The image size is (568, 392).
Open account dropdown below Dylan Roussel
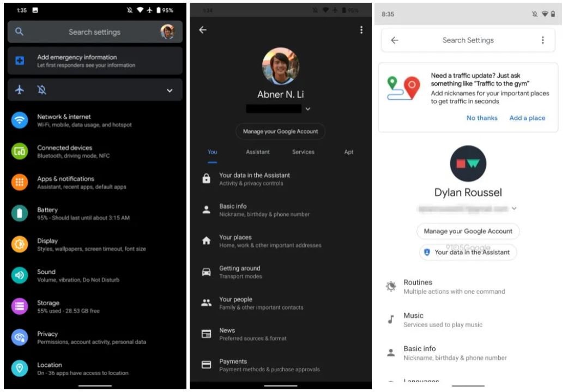point(514,208)
